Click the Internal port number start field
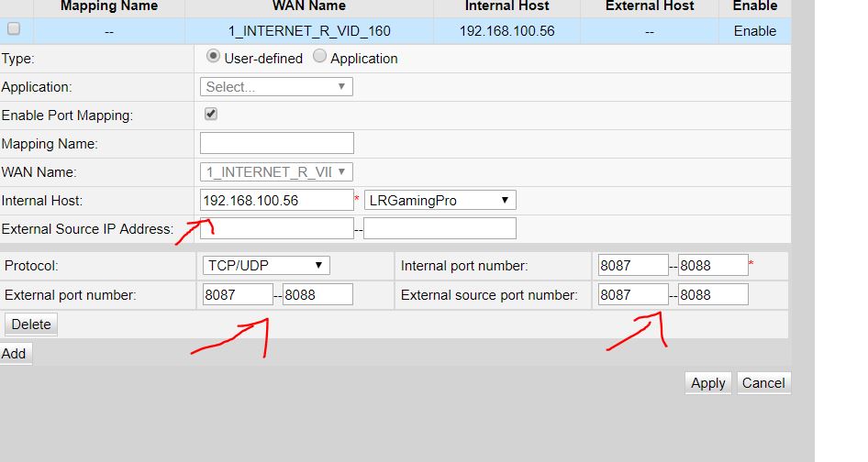868x462 pixels. (633, 266)
